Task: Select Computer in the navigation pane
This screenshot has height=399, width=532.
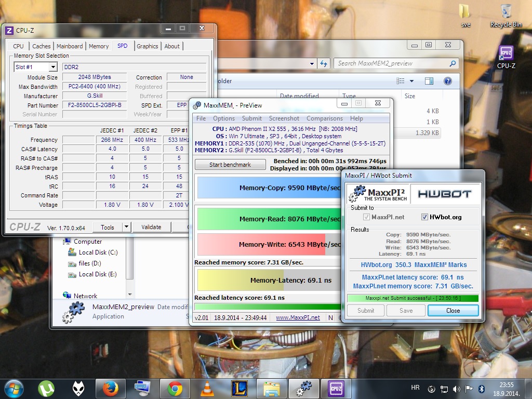Action: (x=87, y=242)
